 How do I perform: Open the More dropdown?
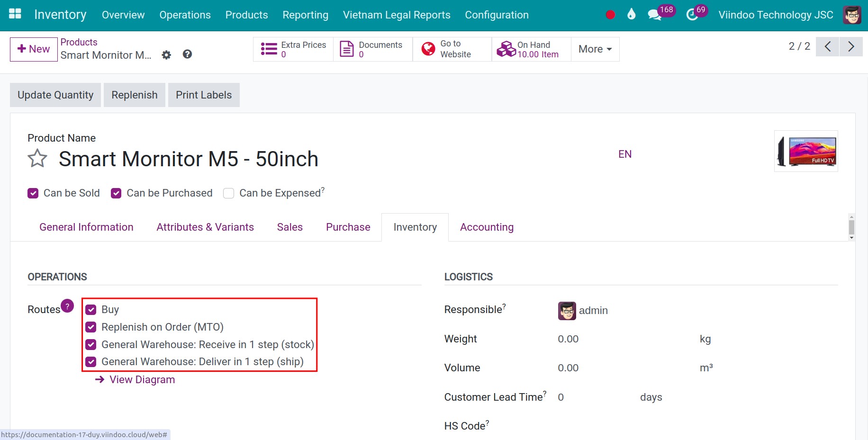point(594,49)
